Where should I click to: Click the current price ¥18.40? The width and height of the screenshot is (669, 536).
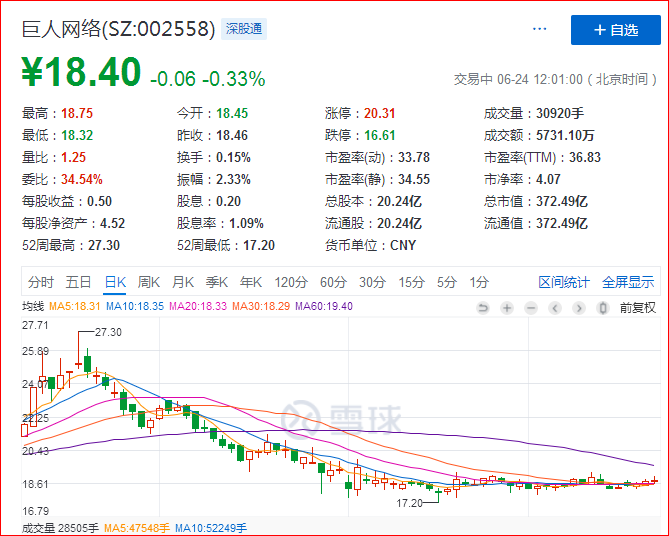pos(81,72)
